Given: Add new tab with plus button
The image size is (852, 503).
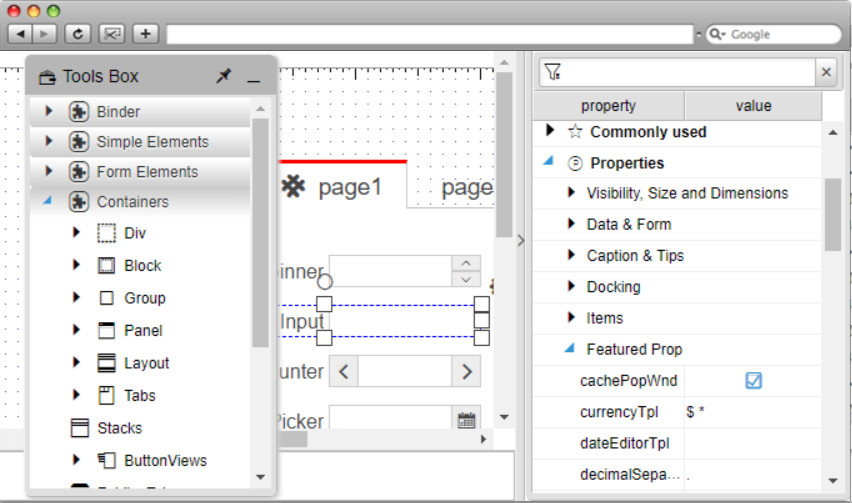Looking at the screenshot, I should (x=146, y=34).
